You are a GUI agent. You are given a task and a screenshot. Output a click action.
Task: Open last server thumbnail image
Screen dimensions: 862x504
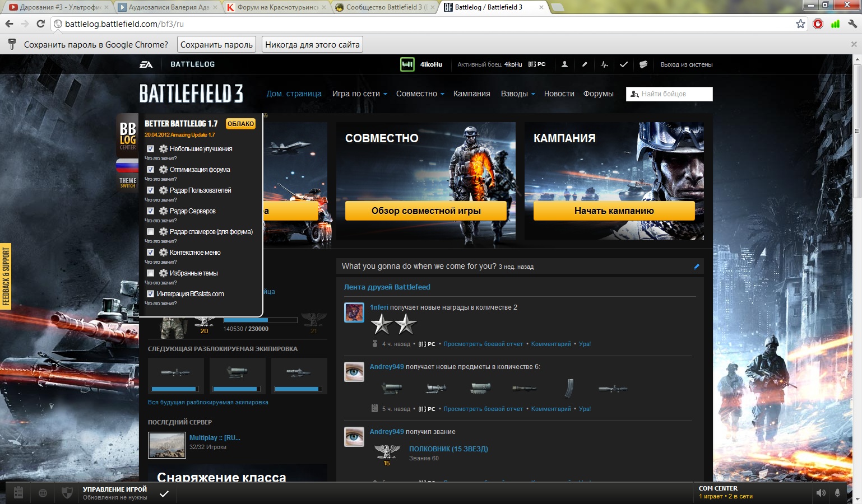coord(167,445)
